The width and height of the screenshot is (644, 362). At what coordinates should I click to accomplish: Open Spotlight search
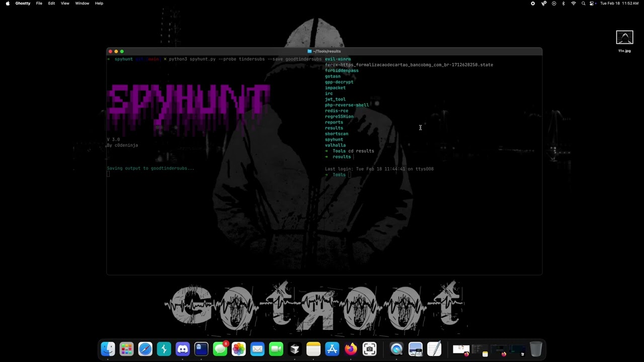pos(584,4)
